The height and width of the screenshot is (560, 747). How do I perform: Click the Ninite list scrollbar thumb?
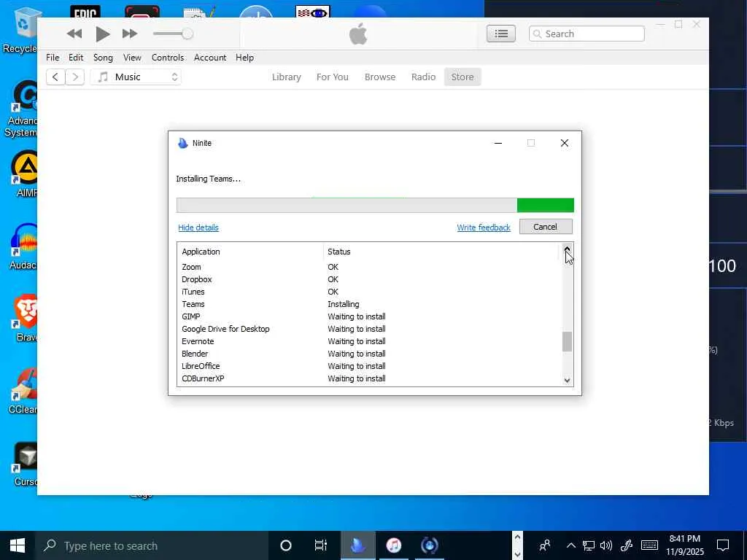click(567, 341)
